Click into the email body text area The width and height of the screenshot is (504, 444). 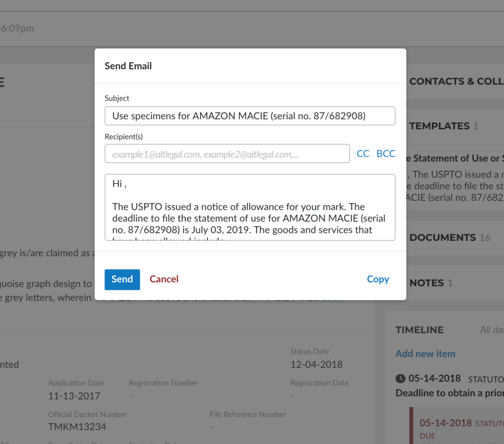249,207
